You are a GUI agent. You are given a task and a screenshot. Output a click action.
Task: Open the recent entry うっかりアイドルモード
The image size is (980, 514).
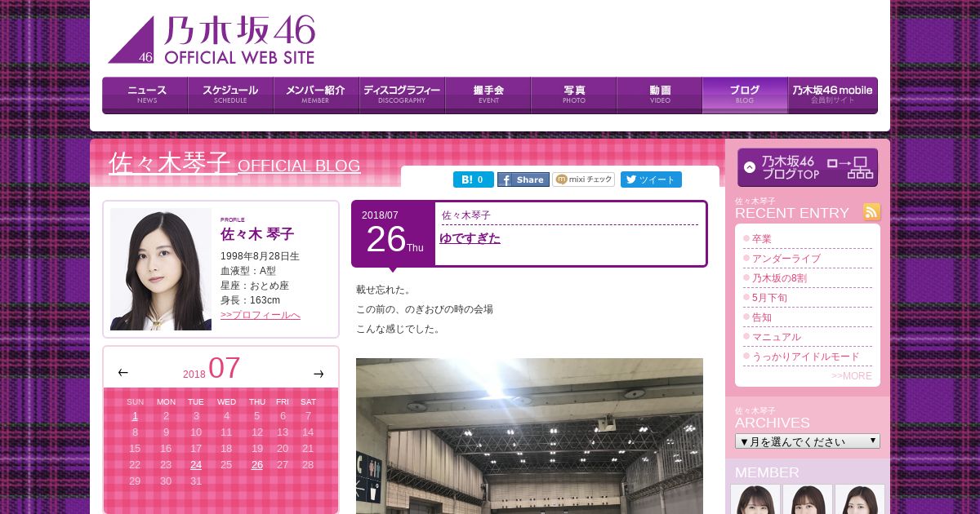(806, 357)
